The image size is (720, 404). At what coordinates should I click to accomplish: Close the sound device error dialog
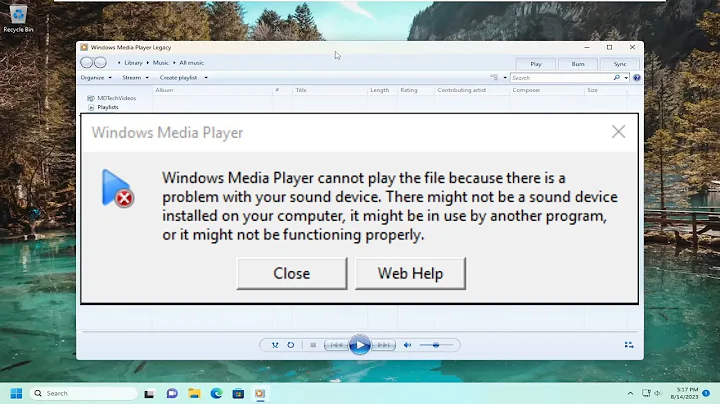[x=292, y=274]
